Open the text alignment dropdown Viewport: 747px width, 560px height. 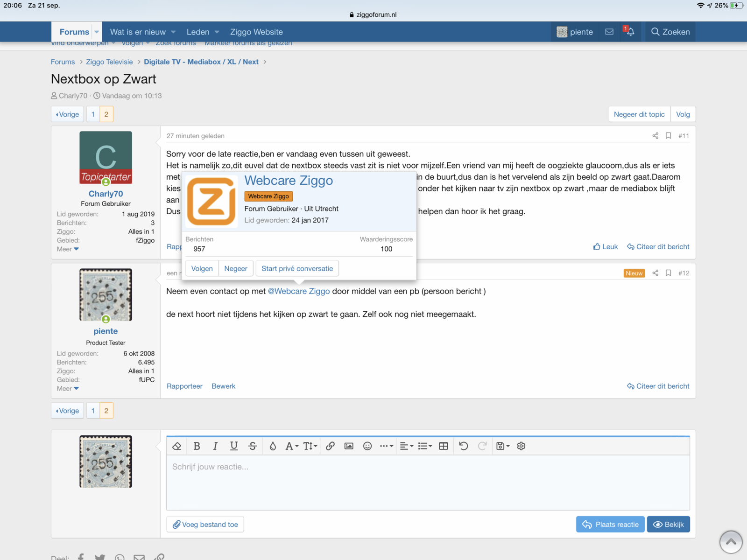(407, 446)
